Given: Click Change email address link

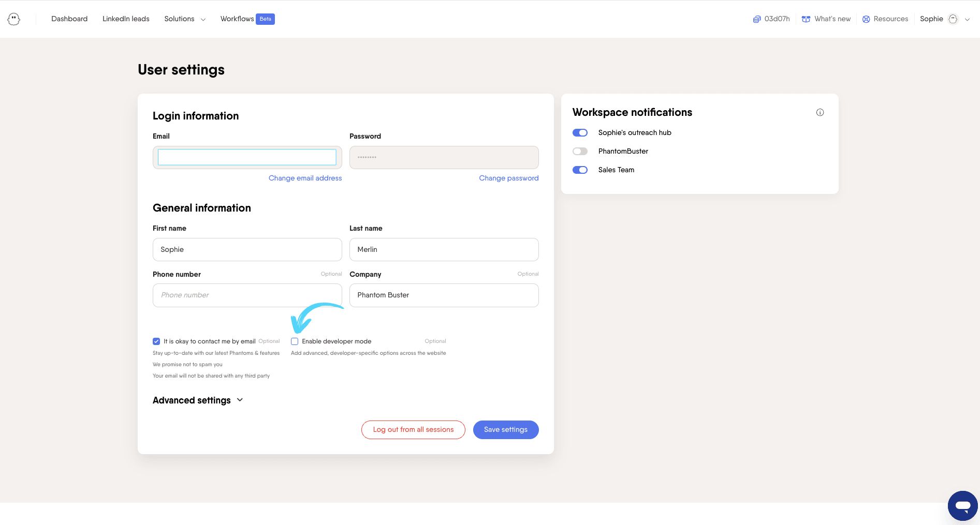Looking at the screenshot, I should (x=305, y=178).
